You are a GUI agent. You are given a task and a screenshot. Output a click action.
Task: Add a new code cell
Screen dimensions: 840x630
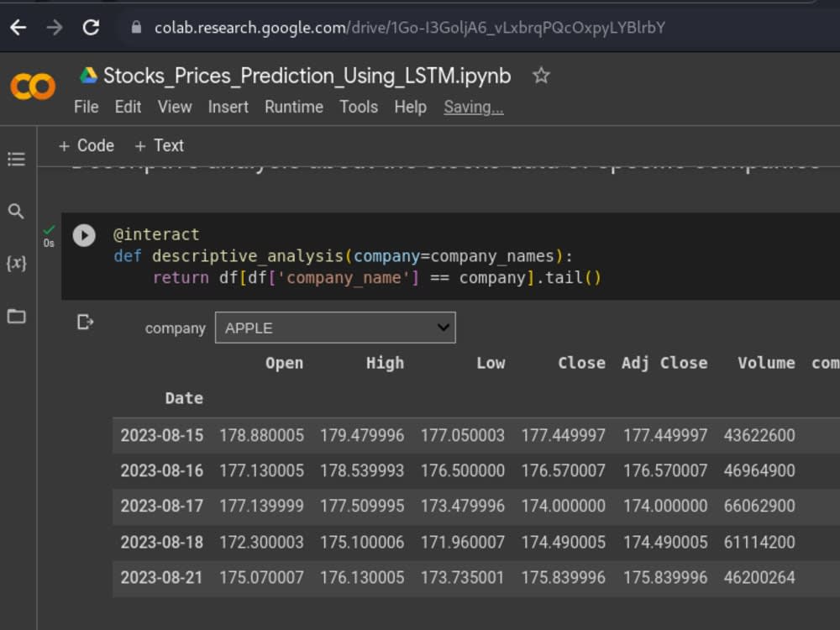[x=86, y=145]
